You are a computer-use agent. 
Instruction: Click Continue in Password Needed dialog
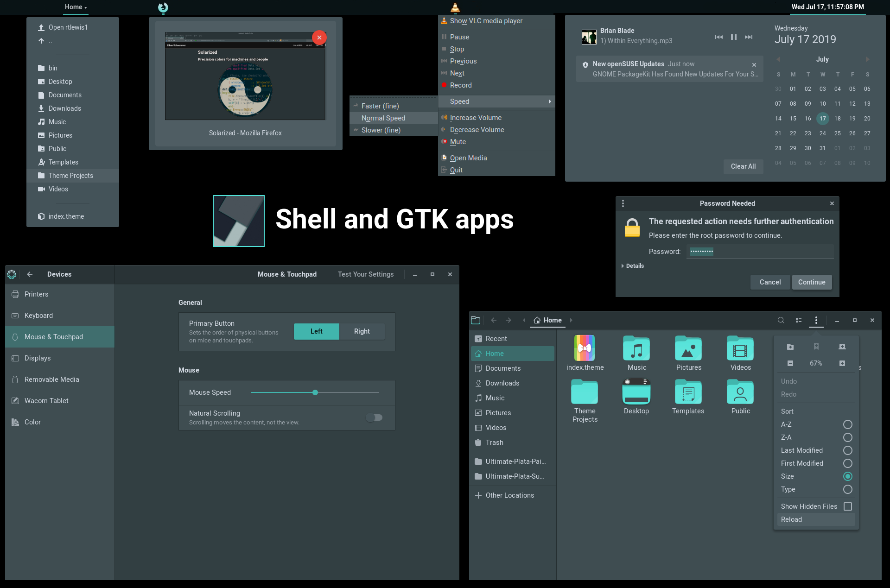coord(812,282)
